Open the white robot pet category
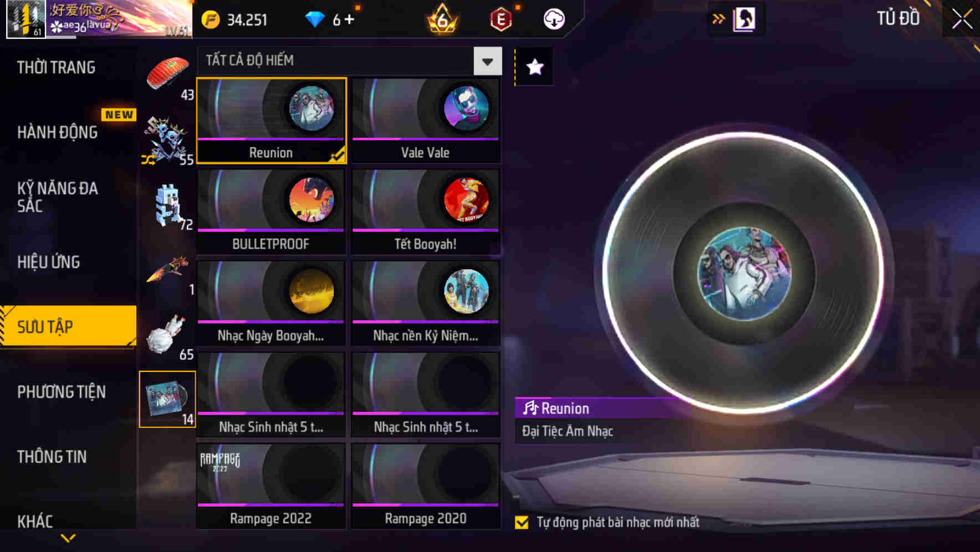 [167, 206]
